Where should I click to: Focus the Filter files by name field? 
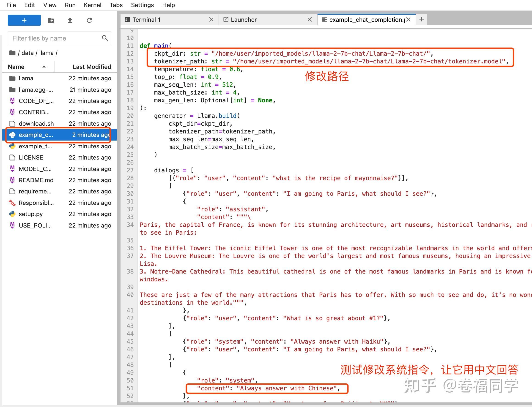(59, 38)
